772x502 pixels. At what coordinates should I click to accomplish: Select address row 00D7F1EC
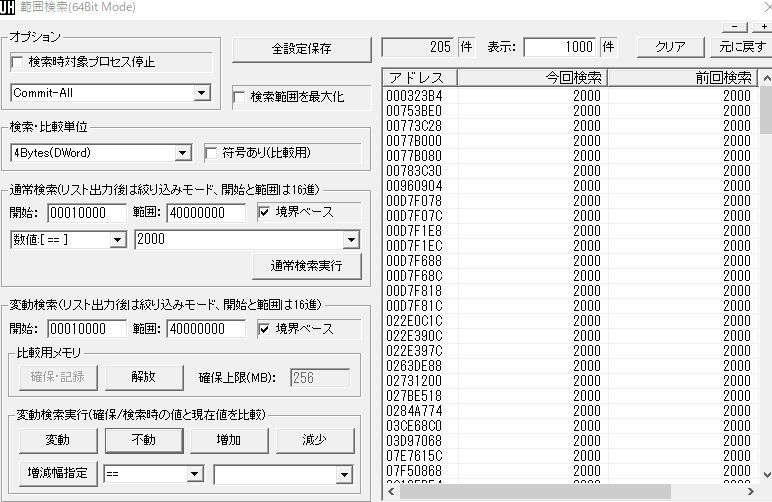click(x=571, y=246)
